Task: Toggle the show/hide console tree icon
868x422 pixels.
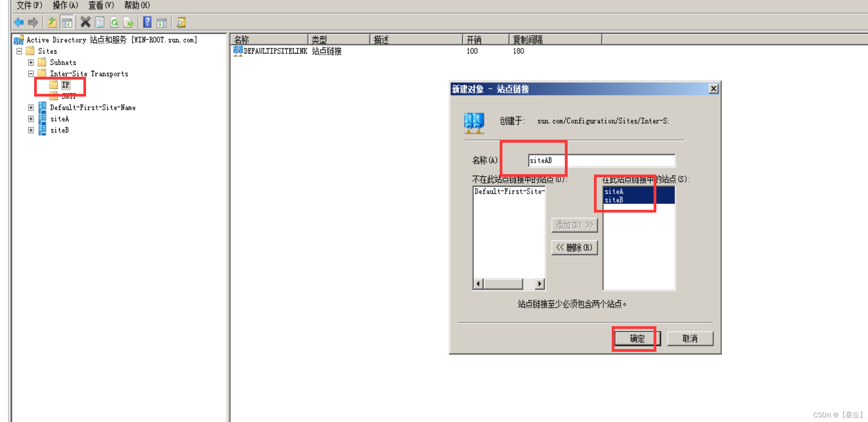Action: pos(67,22)
